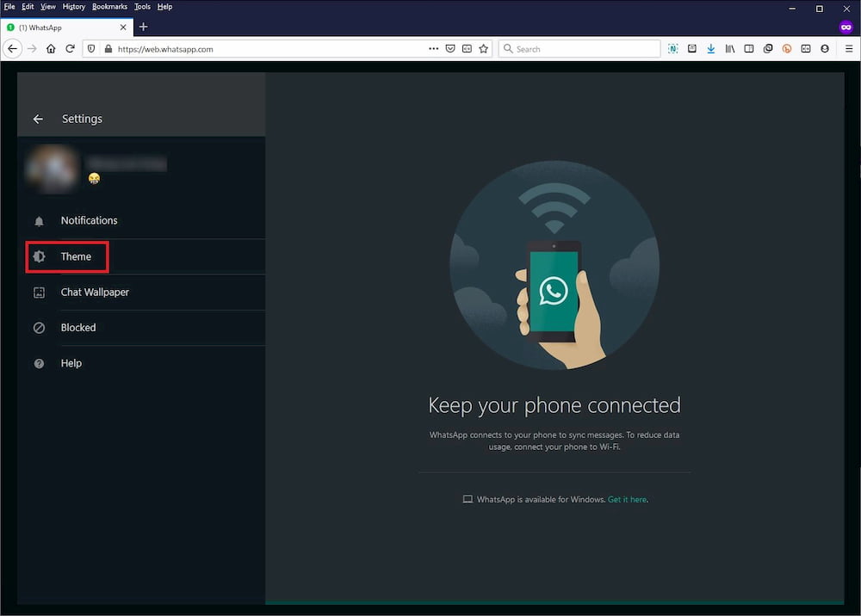This screenshot has width=861, height=616.
Task: Open the History menu
Action: 73,7
